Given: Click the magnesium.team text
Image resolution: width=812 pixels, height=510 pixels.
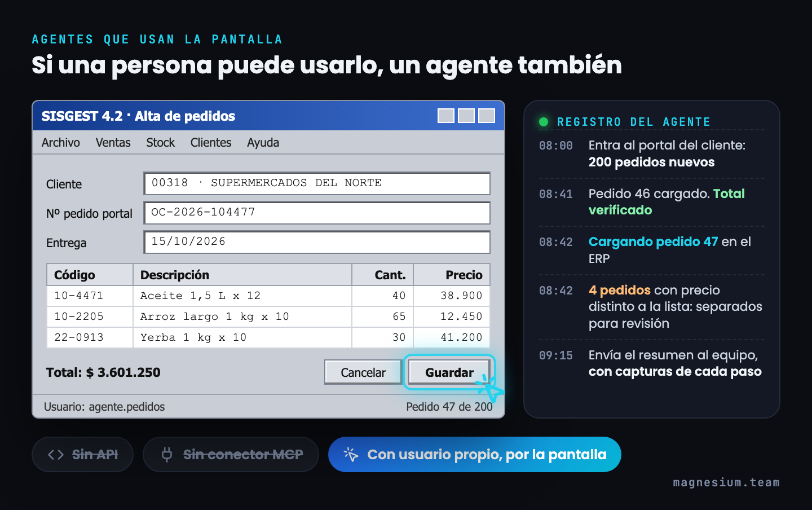Looking at the screenshot, I should (x=726, y=482).
